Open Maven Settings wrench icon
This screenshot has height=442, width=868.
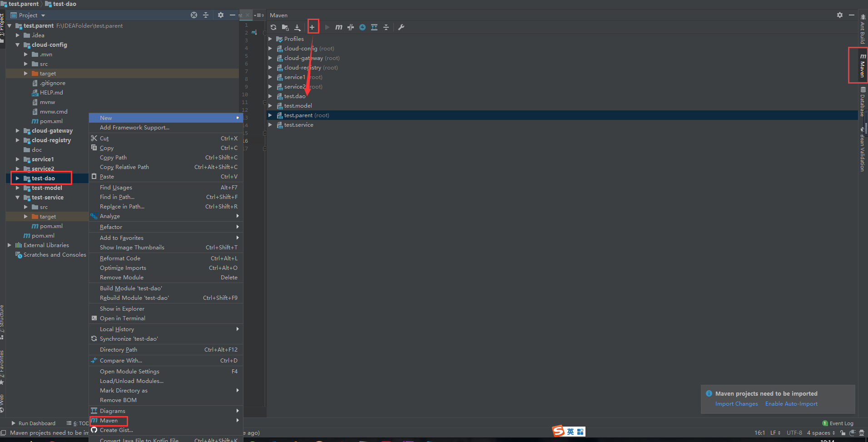(401, 27)
